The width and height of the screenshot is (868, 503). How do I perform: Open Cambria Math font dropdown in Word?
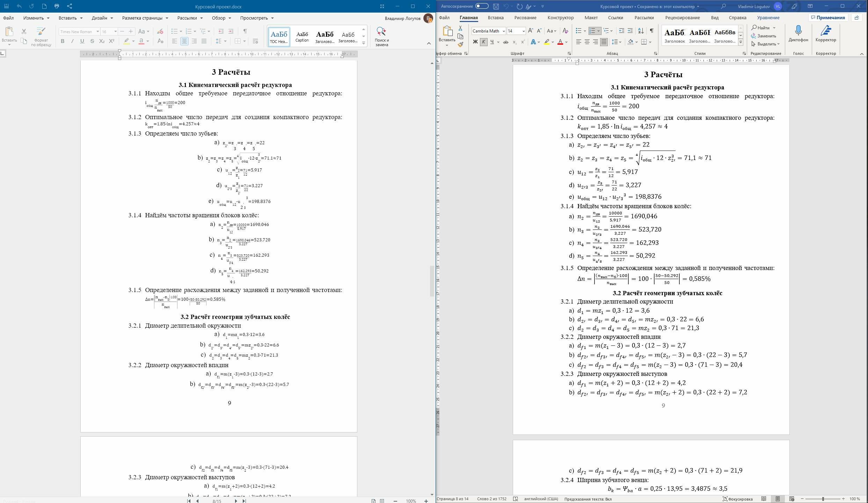pos(503,31)
